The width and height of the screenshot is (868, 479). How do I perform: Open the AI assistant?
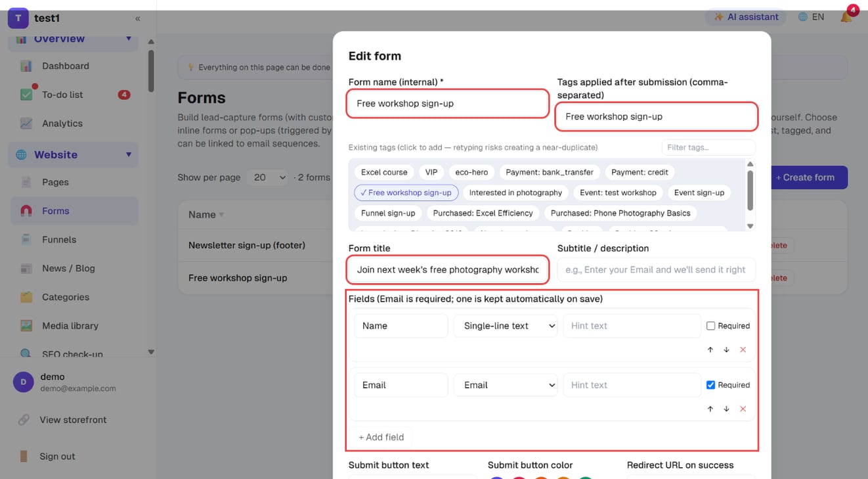(746, 17)
